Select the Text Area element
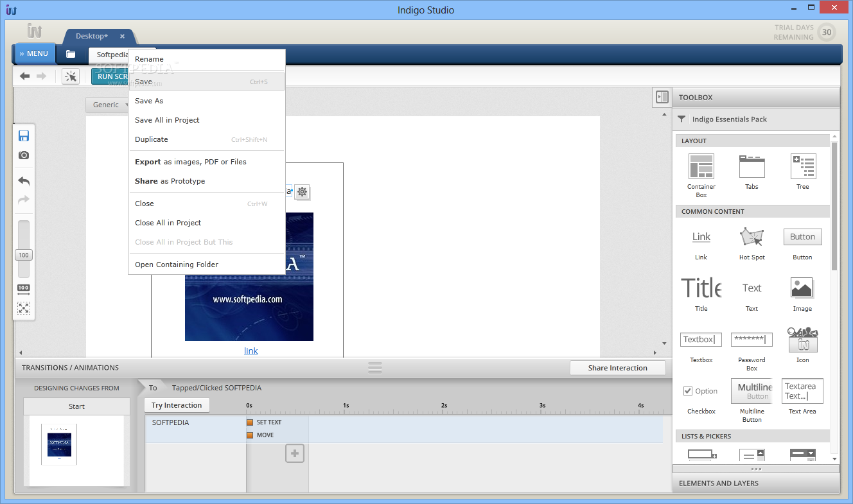The width and height of the screenshot is (853, 504). click(802, 397)
